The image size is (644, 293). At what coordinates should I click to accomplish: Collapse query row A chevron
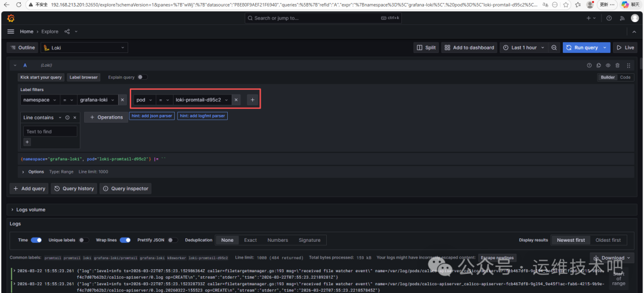pos(15,66)
